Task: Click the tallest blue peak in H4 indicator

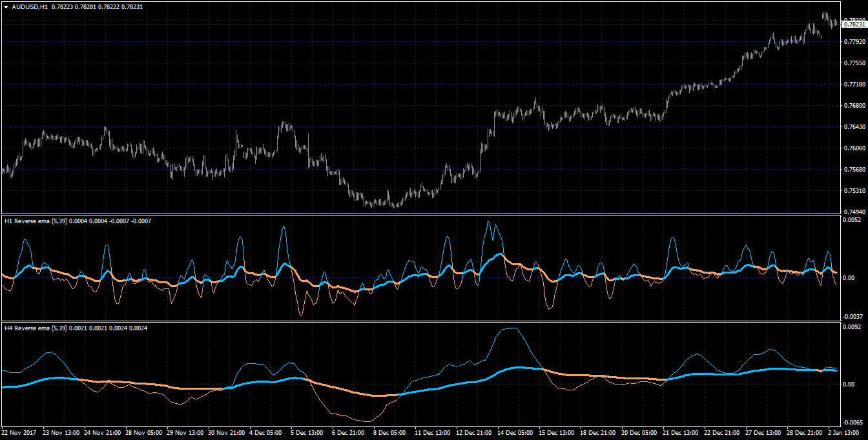Action: (510, 328)
